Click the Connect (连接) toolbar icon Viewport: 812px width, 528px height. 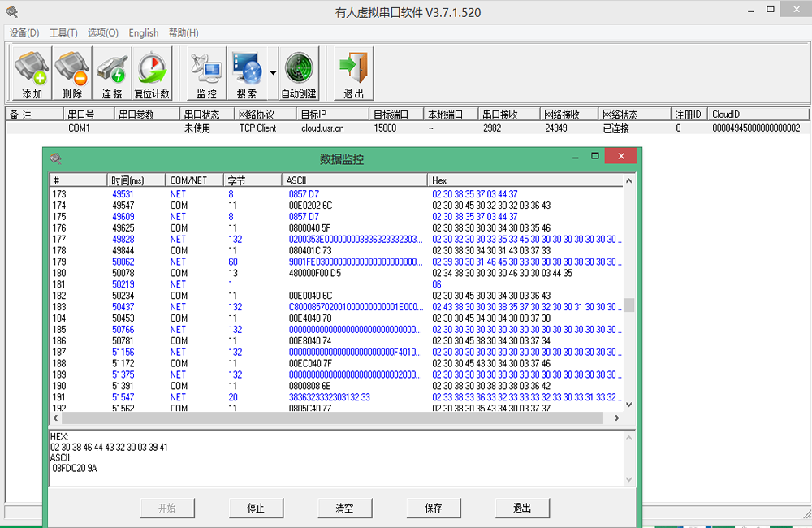[x=112, y=74]
